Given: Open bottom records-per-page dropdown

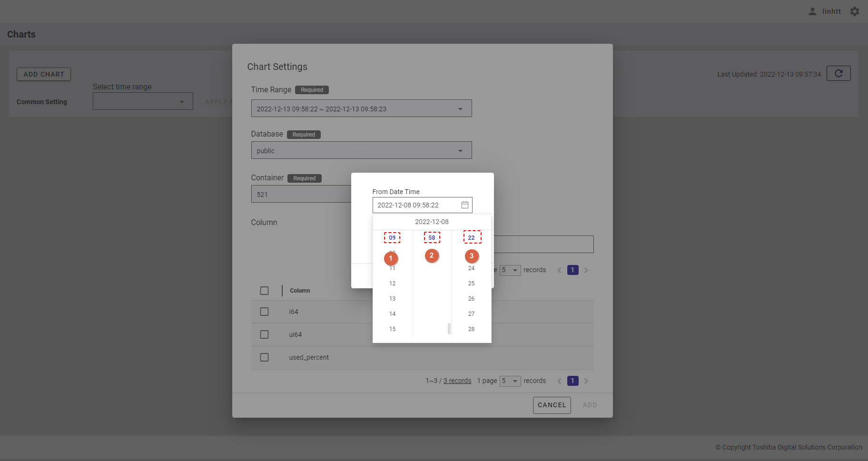Looking at the screenshot, I should click(x=510, y=381).
